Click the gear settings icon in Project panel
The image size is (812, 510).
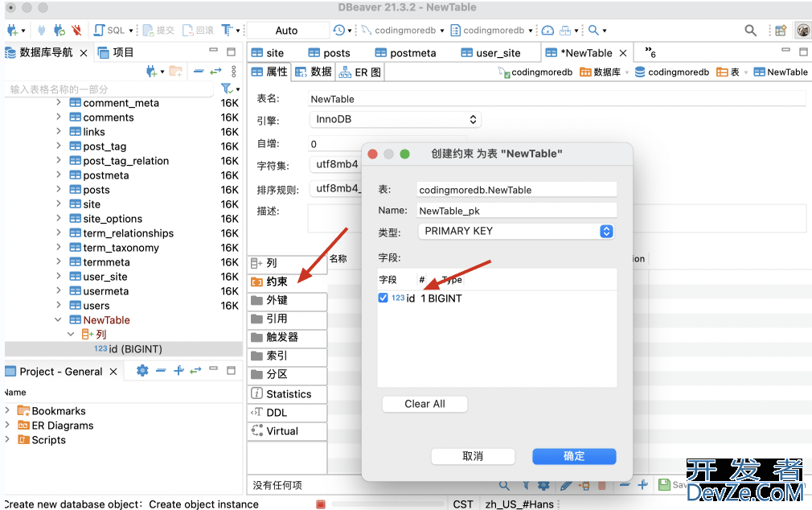point(141,370)
